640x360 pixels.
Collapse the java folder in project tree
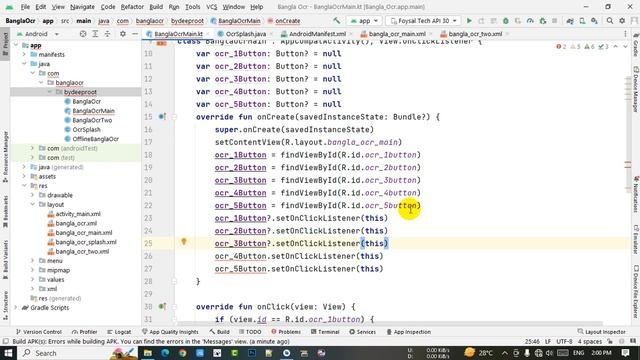[x=24, y=64]
